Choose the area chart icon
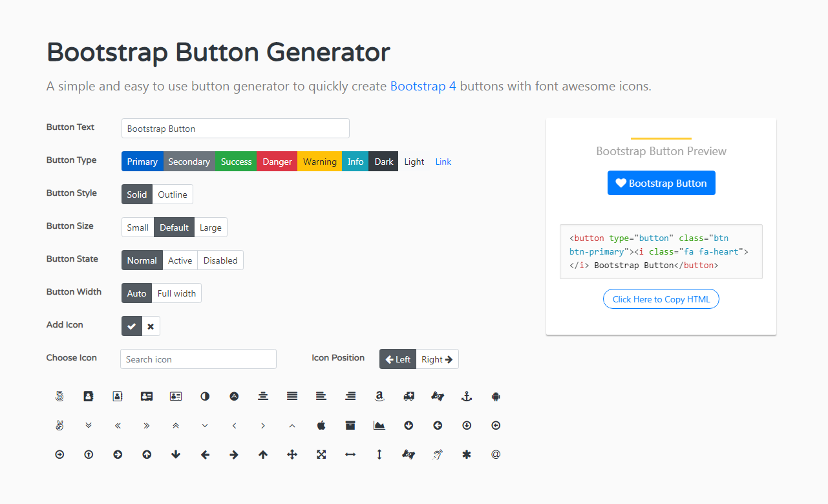 [x=379, y=425]
